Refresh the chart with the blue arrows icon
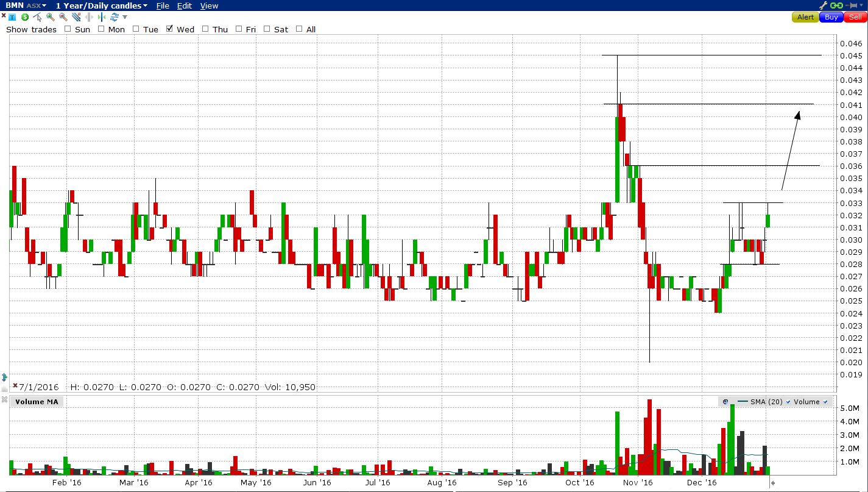Image resolution: width=868 pixels, height=492 pixels. tap(115, 17)
